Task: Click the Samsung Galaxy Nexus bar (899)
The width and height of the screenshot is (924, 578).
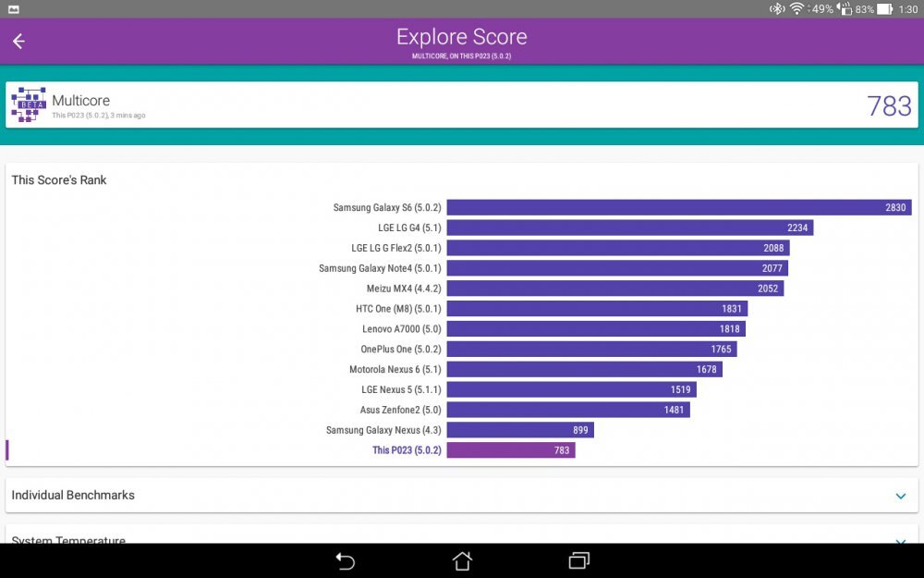Action: tap(519, 430)
